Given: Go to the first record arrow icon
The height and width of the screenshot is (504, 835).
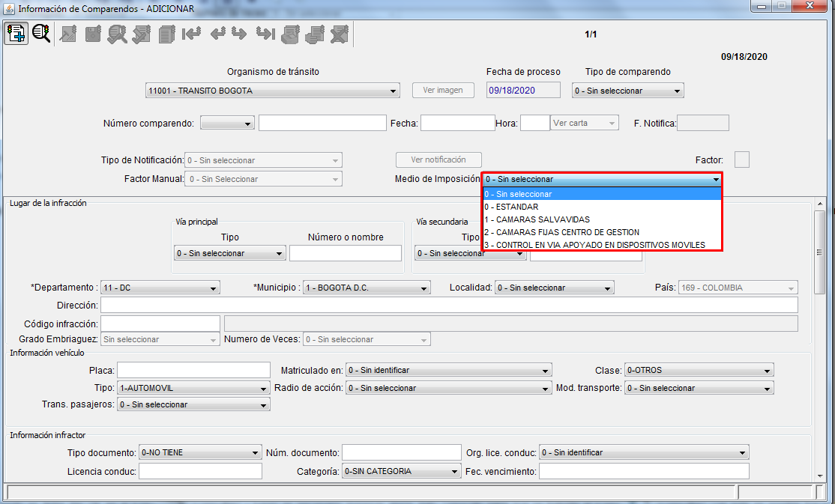Looking at the screenshot, I should point(192,34).
